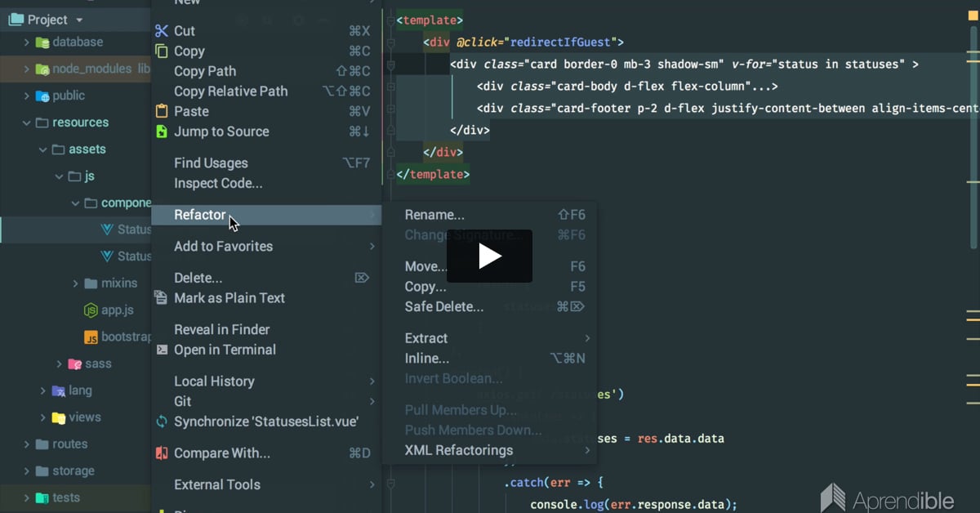Choose Safe Delete... option
The width and height of the screenshot is (980, 513).
coord(490,307)
